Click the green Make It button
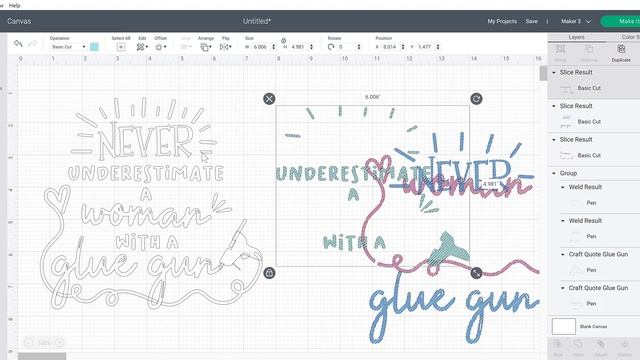The height and width of the screenshot is (360, 640). [x=620, y=21]
